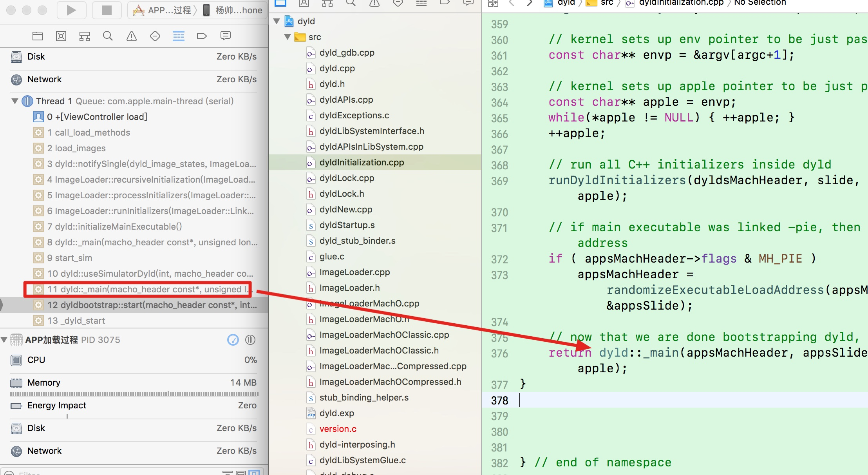868x475 pixels.
Task: Collapse the Thread 1 disclosure triangle
Action: pos(15,101)
